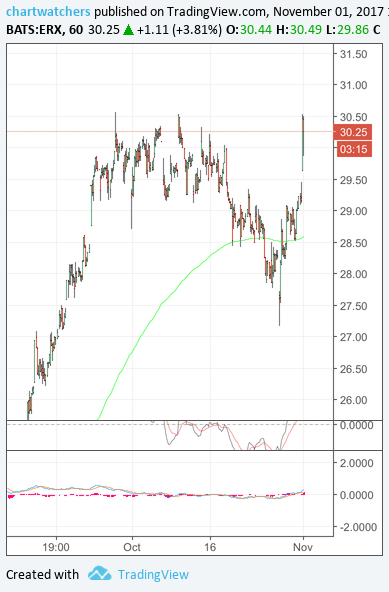
Task: Click the Nov date axis label
Action: [x=303, y=547]
